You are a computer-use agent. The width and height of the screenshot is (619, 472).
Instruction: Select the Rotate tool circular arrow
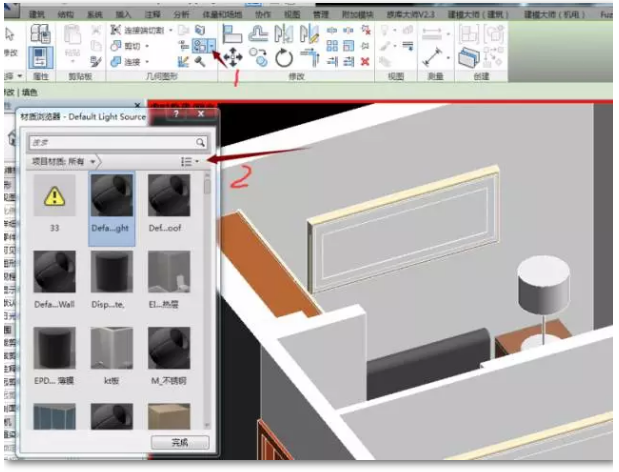pyautogui.click(x=284, y=58)
